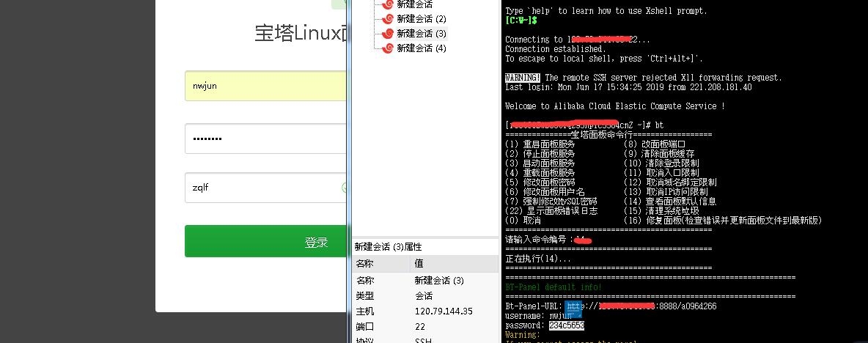Select the 类型 property row label

point(365,296)
